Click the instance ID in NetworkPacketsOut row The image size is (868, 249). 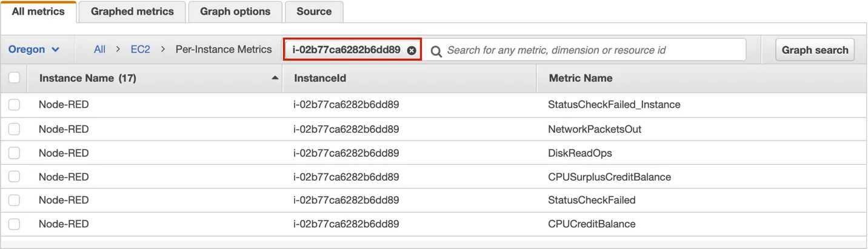[346, 129]
